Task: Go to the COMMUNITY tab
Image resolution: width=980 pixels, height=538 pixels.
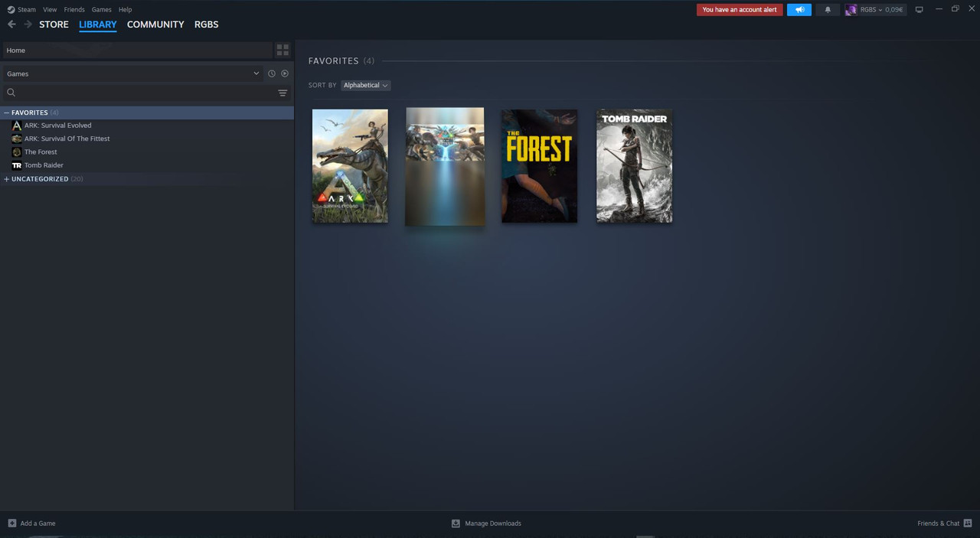Action: 155,24
